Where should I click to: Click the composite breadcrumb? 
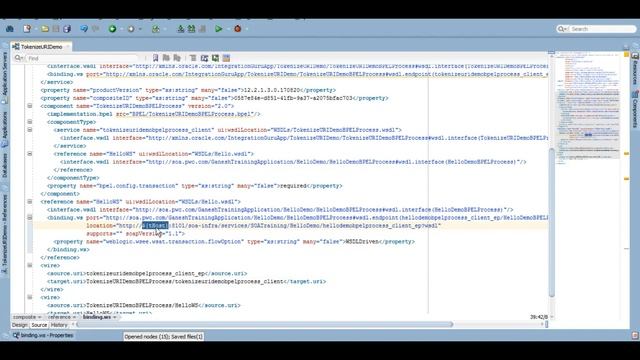pyautogui.click(x=24, y=317)
